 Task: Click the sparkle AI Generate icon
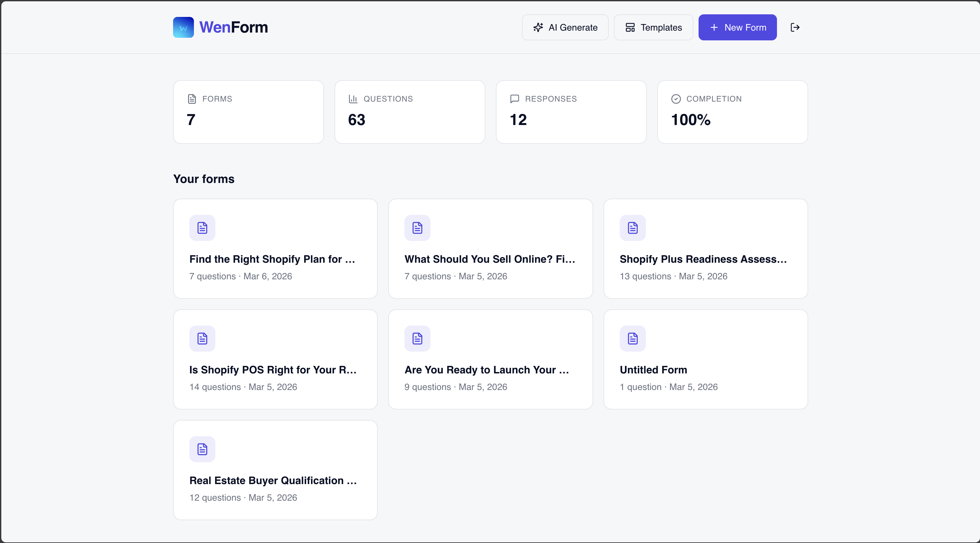[x=538, y=27]
